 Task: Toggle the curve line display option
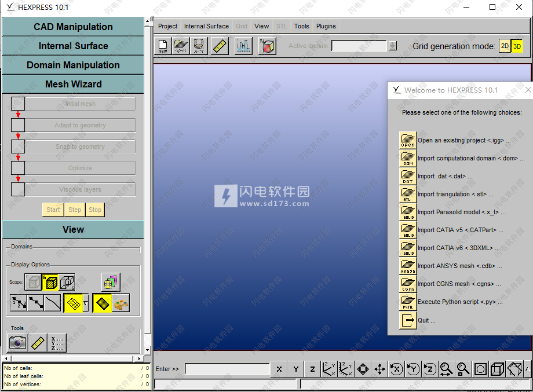[x=53, y=303]
